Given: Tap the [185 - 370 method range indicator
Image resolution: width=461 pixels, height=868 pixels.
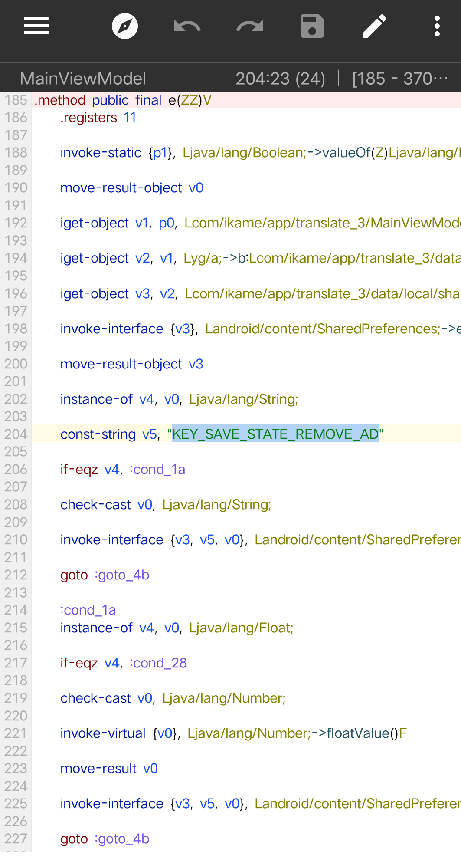Looking at the screenshot, I should click(400, 79).
